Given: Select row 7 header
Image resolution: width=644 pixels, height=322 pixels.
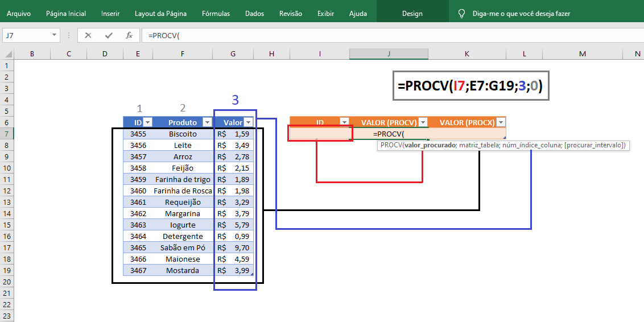Looking at the screenshot, I should click(x=7, y=134).
